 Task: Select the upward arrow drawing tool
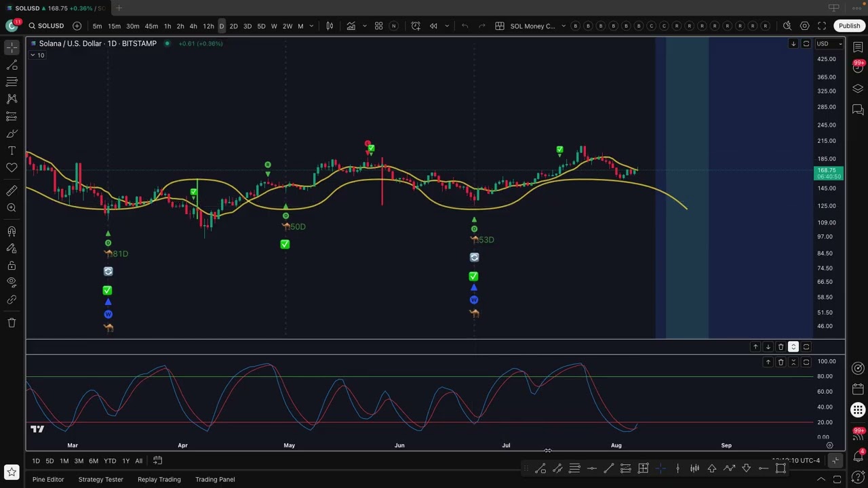712,468
